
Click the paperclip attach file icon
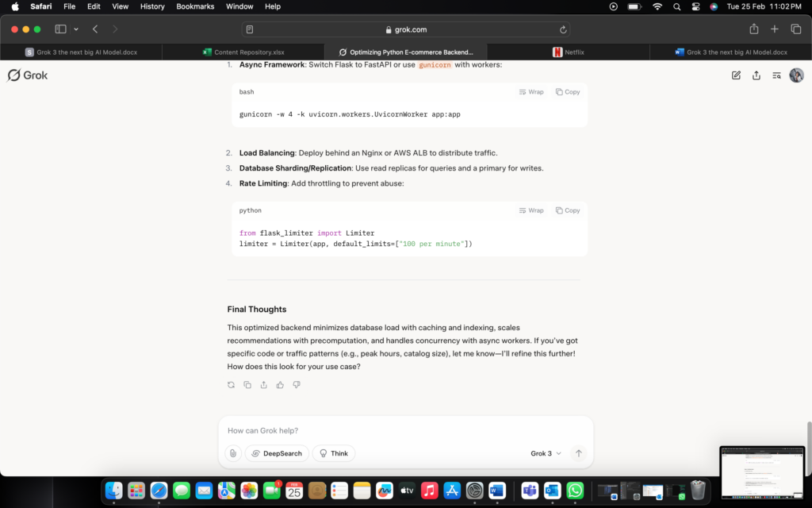[232, 453]
